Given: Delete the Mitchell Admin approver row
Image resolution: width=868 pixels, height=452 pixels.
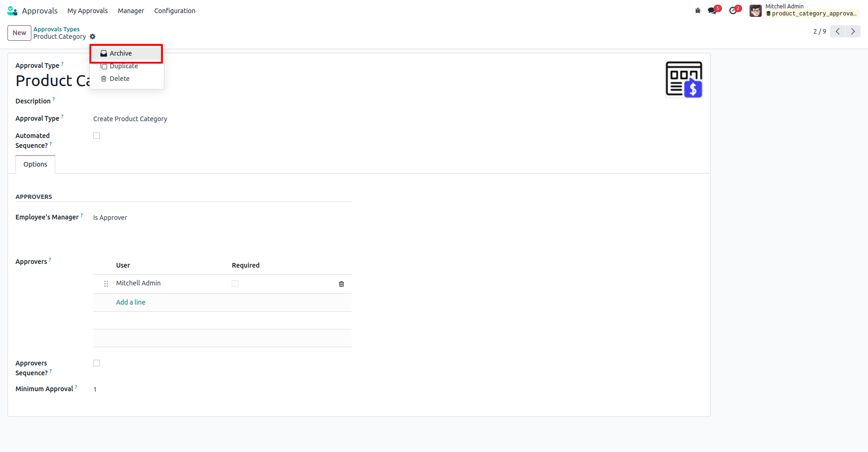Looking at the screenshot, I should click(x=341, y=284).
